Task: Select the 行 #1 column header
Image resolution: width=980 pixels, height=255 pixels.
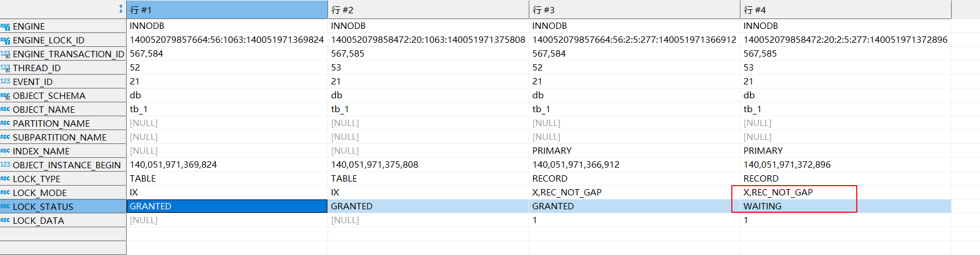Action: tap(227, 10)
